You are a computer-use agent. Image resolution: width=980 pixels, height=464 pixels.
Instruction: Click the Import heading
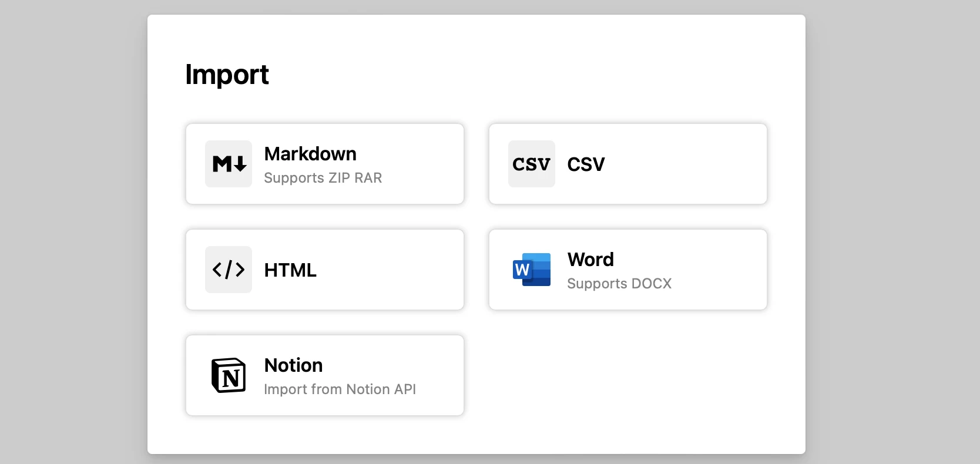(x=227, y=75)
